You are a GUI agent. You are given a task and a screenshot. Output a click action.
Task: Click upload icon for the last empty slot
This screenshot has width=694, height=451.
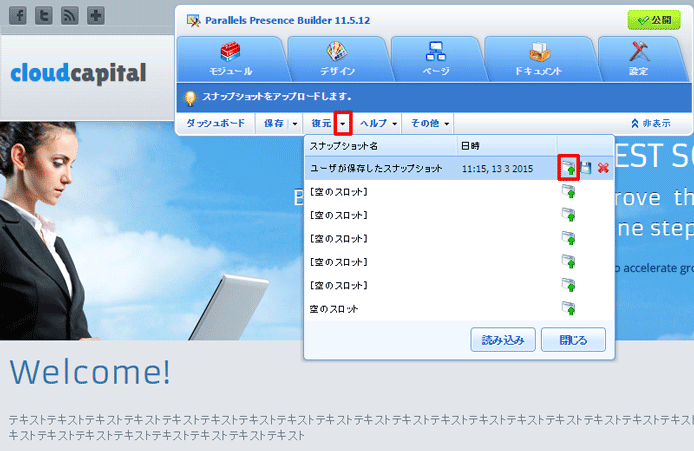pyautogui.click(x=568, y=309)
